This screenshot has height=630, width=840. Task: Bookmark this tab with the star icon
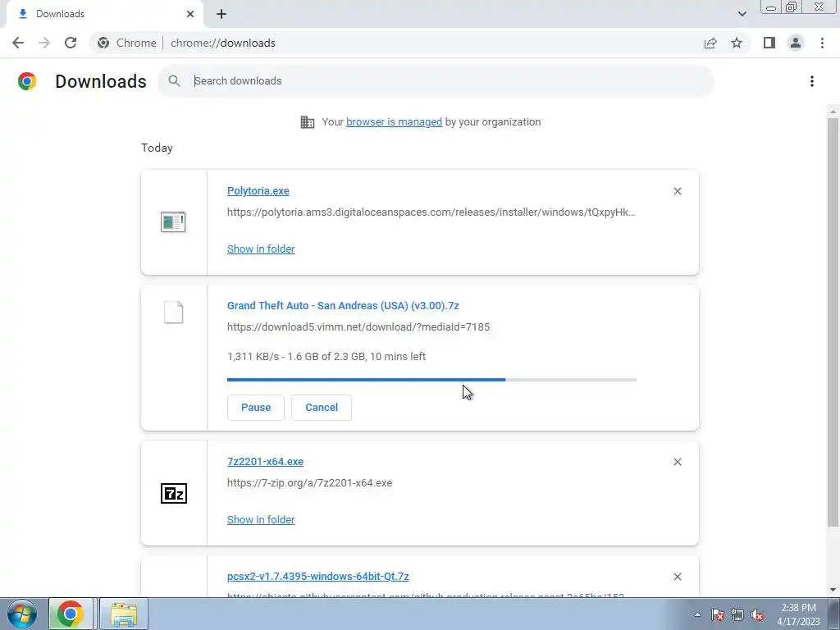pyautogui.click(x=737, y=43)
